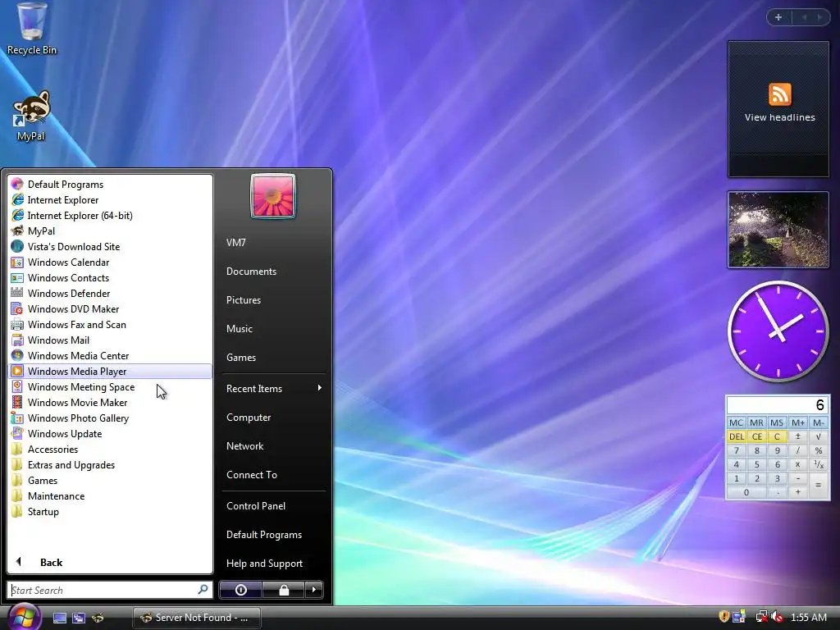
Task: Click the Windows Photo Gallery icon
Action: tap(17, 418)
